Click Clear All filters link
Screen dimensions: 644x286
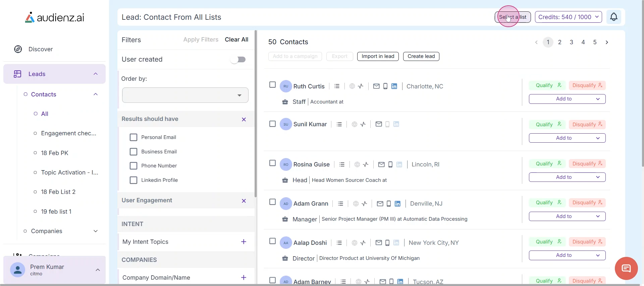pos(236,40)
